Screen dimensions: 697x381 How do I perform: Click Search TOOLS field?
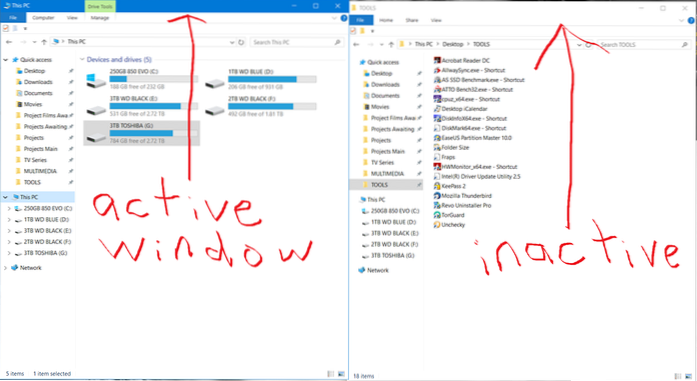coord(644,45)
